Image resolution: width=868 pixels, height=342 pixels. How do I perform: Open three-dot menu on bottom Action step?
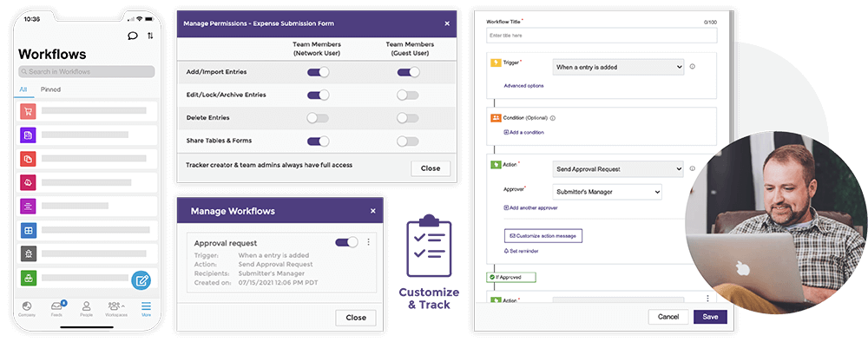click(707, 299)
